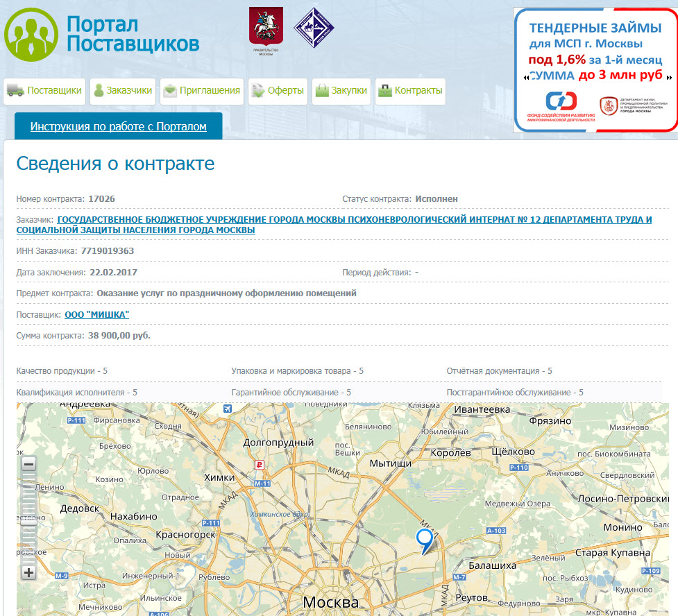Open the Заказчики menu section

click(123, 91)
